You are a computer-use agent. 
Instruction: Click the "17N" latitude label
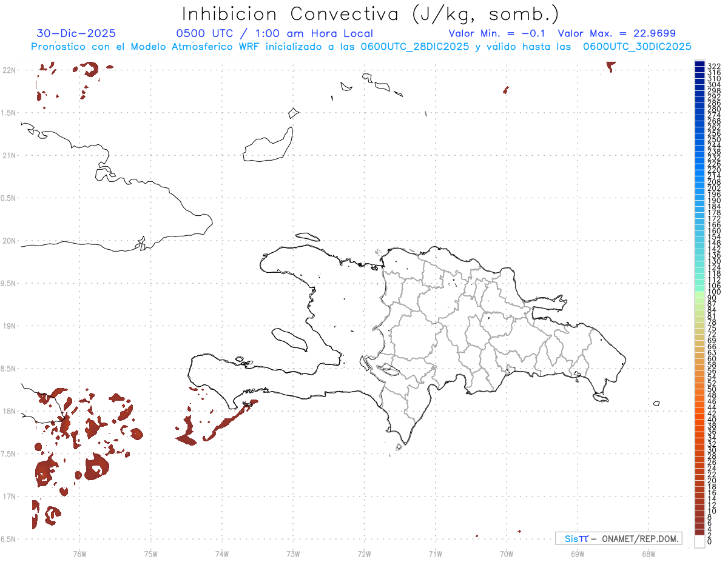click(9, 497)
